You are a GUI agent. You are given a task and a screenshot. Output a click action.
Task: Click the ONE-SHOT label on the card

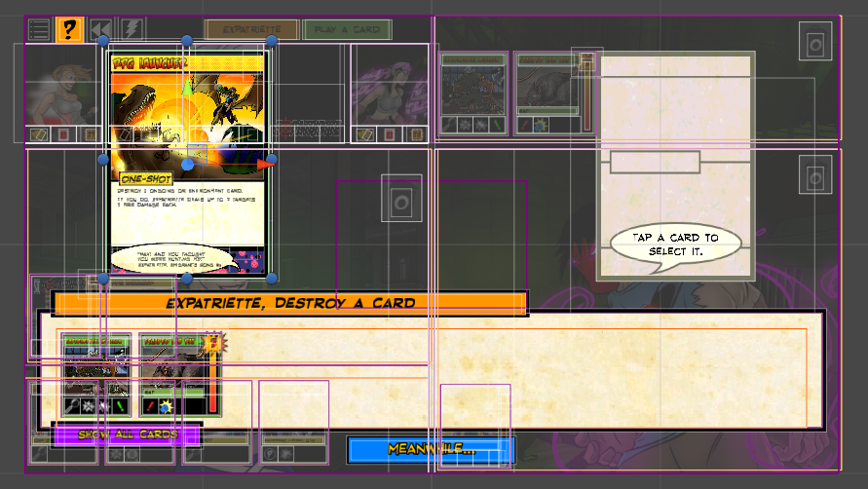[146, 179]
